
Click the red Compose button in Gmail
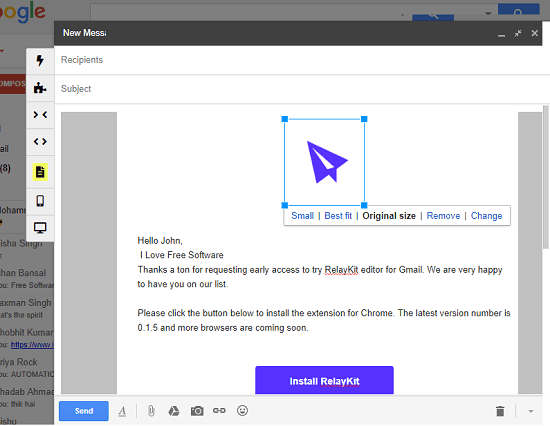(x=13, y=84)
